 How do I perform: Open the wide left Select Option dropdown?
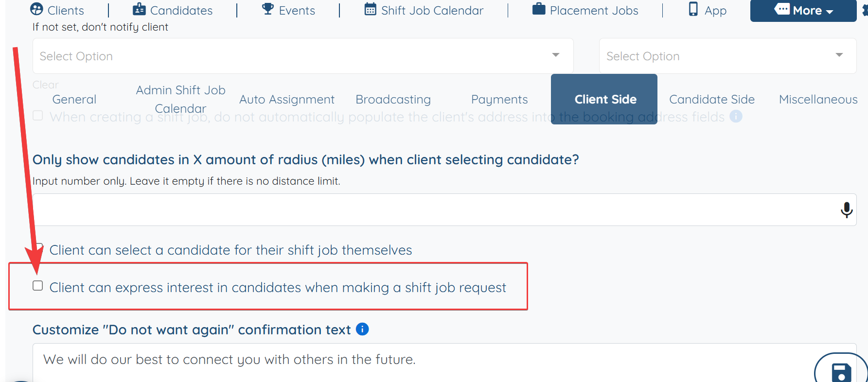coord(303,56)
